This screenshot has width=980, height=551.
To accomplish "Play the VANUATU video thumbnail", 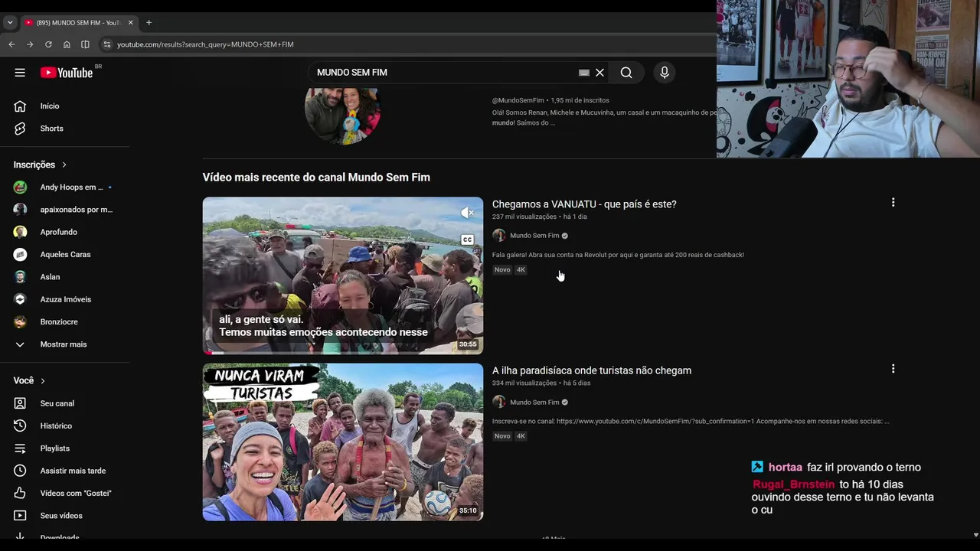I will (343, 275).
